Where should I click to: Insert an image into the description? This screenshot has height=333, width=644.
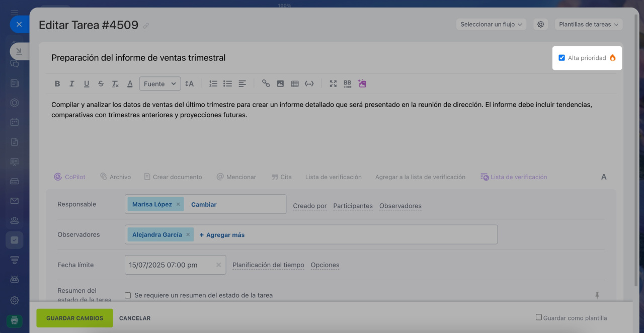pyautogui.click(x=280, y=84)
